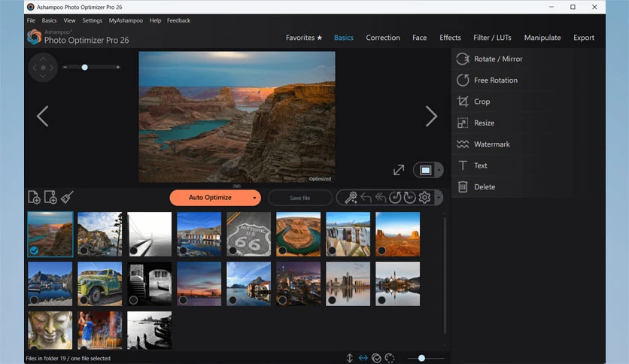Check the Route 66 thumbnail selection circle

tap(232, 251)
